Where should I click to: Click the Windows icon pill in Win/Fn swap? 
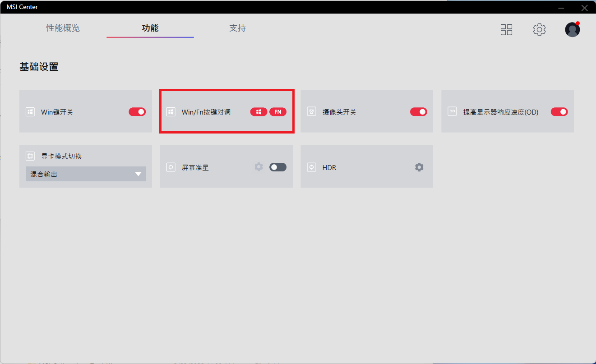pos(259,112)
